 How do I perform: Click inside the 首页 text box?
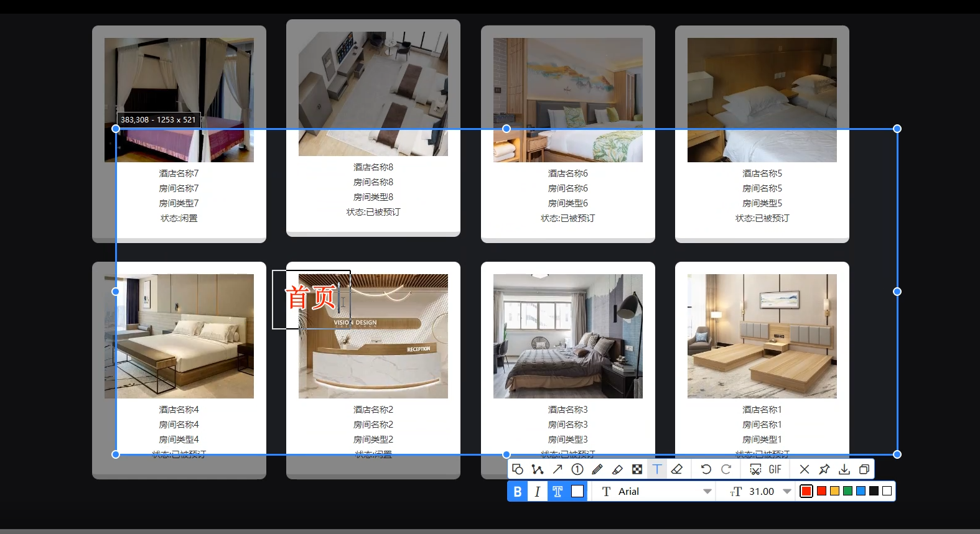[x=311, y=299]
